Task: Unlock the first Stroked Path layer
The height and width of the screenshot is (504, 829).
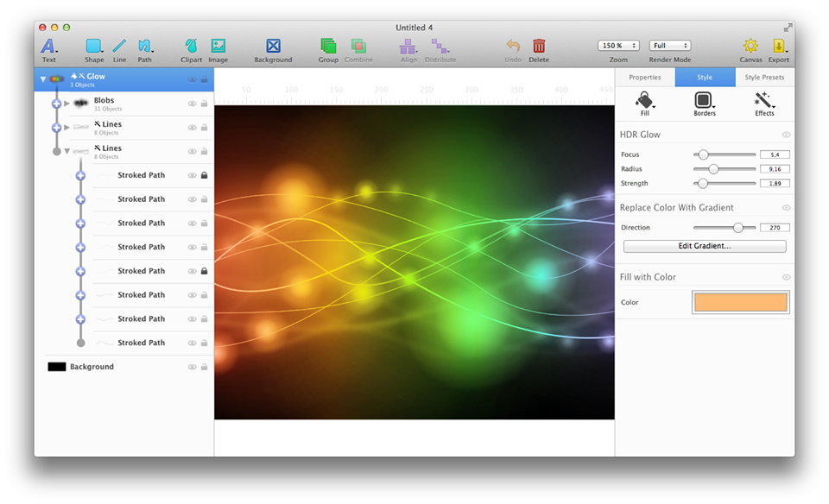Action: click(x=204, y=175)
